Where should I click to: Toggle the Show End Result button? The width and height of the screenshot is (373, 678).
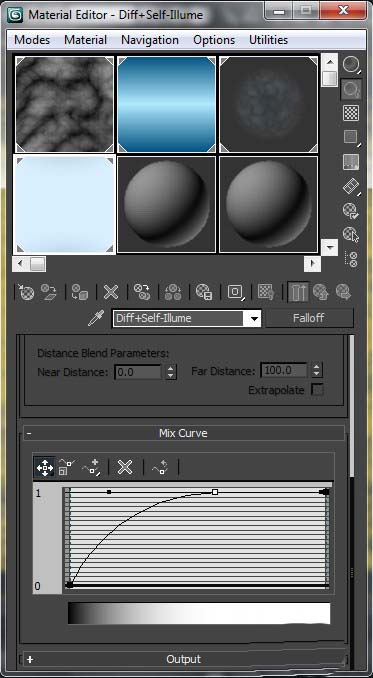[x=298, y=293]
